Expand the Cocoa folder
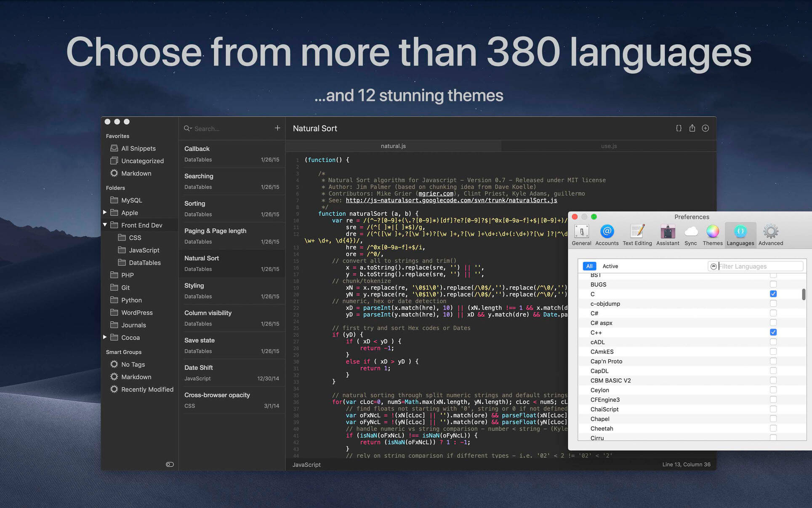Viewport: 812px width, 508px height. (105, 337)
